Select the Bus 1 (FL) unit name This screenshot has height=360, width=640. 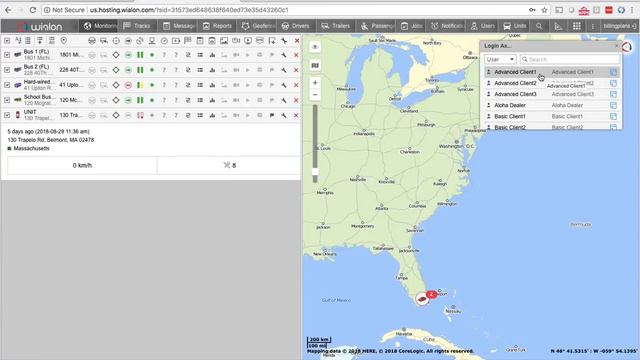point(36,52)
